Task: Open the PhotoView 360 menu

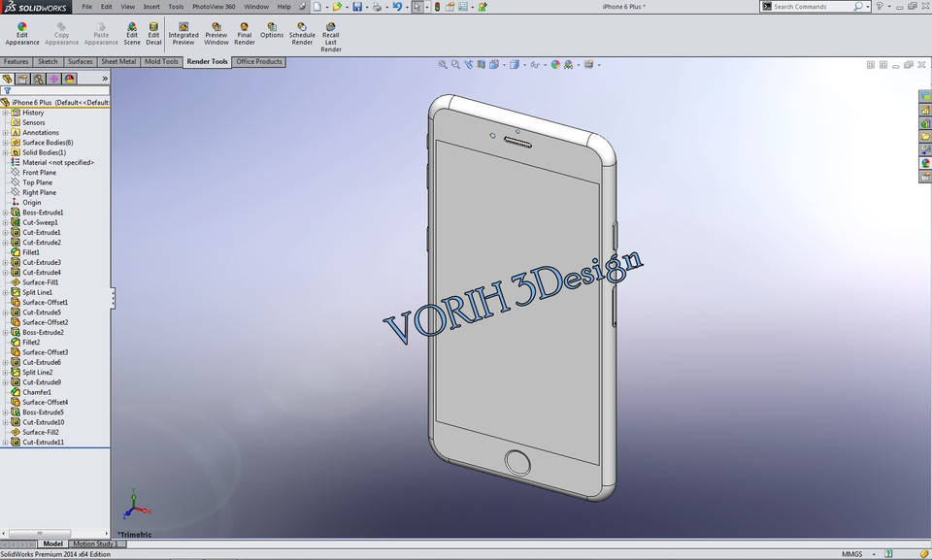Action: click(x=213, y=6)
